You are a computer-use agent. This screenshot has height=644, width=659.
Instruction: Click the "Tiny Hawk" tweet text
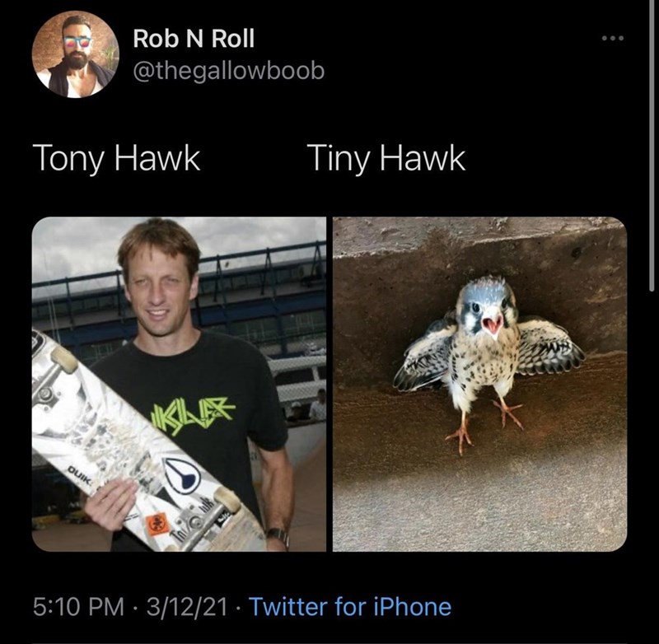[x=386, y=159]
